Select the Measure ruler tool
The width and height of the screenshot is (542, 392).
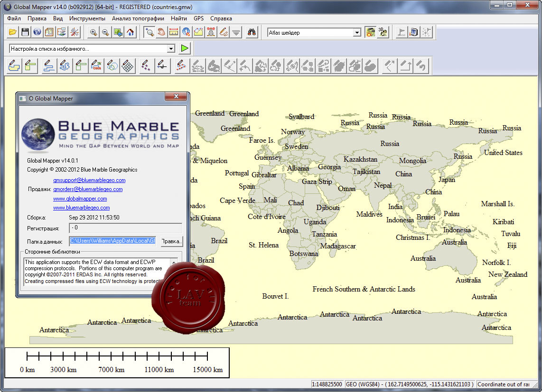(174, 32)
